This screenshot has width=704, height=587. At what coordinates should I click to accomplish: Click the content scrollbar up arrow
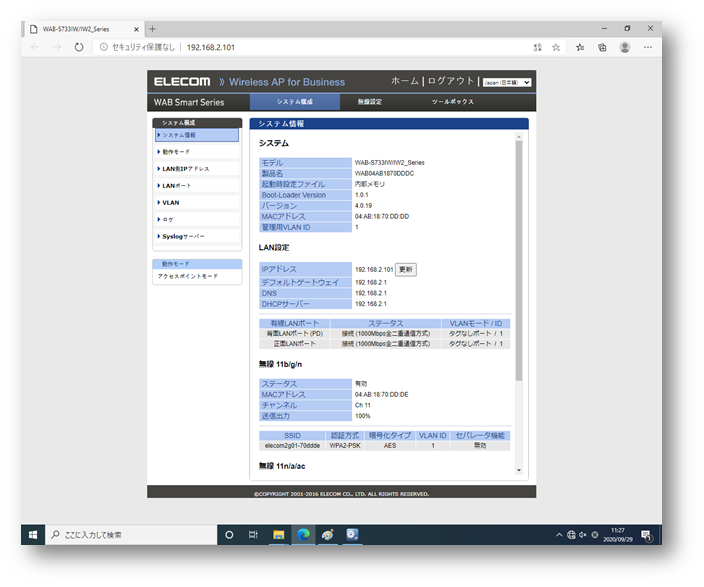519,137
